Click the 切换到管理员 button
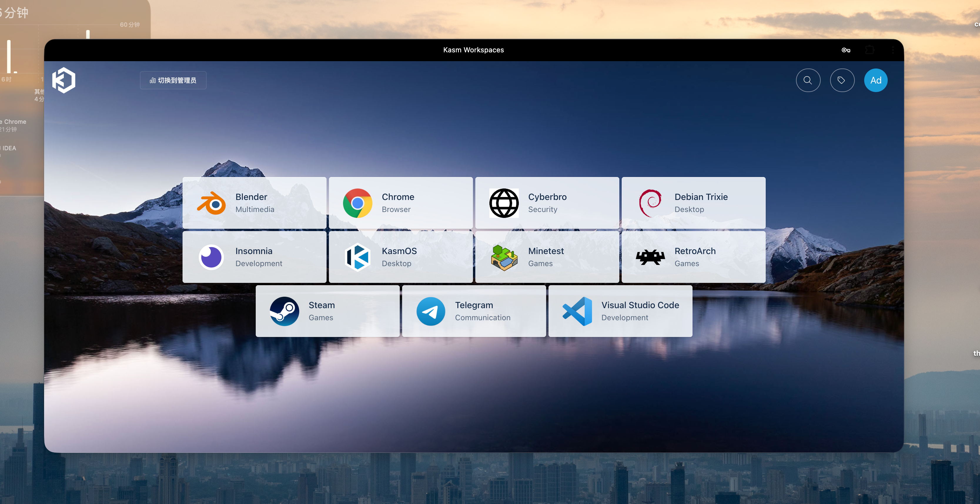Viewport: 980px width, 504px height. click(173, 80)
